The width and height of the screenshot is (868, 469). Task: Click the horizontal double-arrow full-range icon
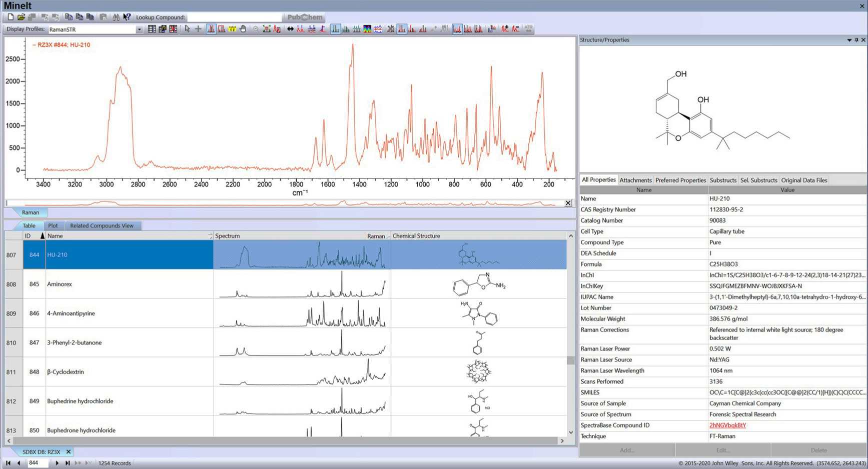coord(290,29)
